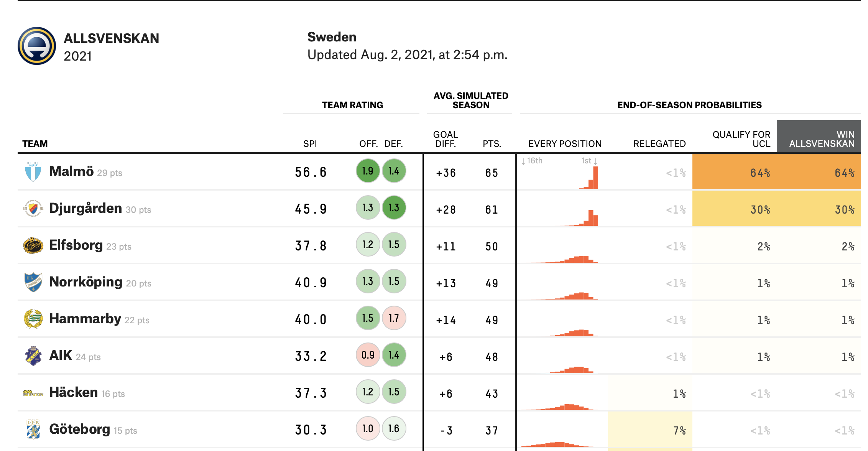
Task: Sort by Win Allsvenskan column header
Action: coord(821,139)
